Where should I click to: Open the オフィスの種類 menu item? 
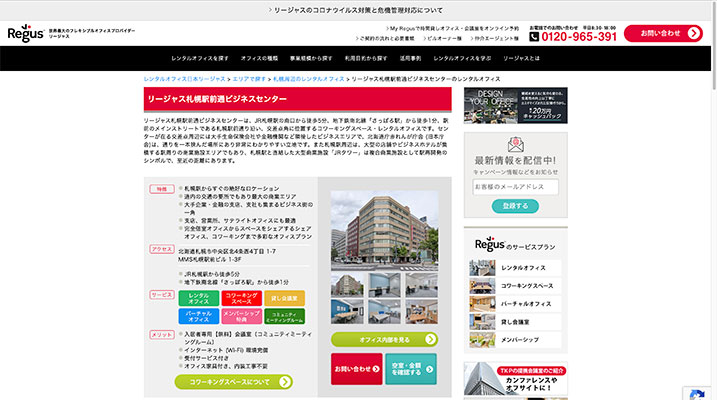(259, 59)
